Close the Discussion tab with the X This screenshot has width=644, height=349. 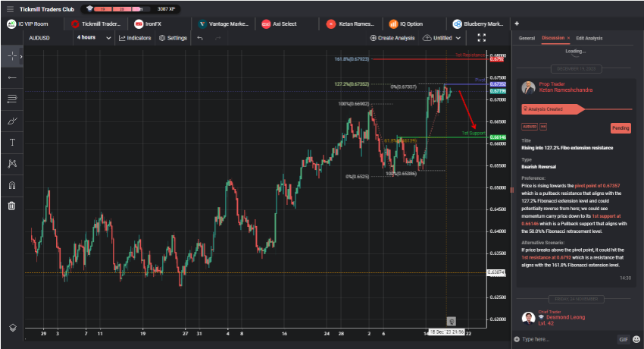(x=568, y=38)
